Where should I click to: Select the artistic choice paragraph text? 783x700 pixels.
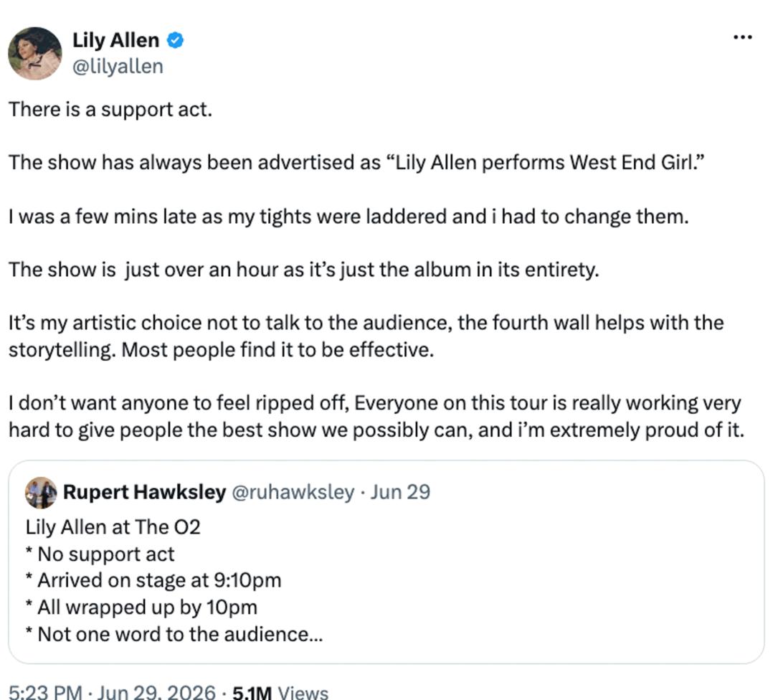(x=366, y=336)
